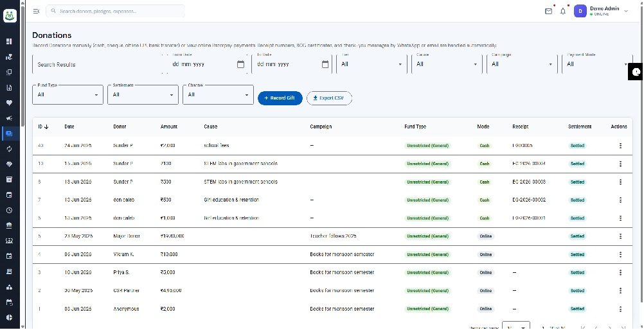
Task: Click the Cash badge in ID 40 row
Action: 485,146
